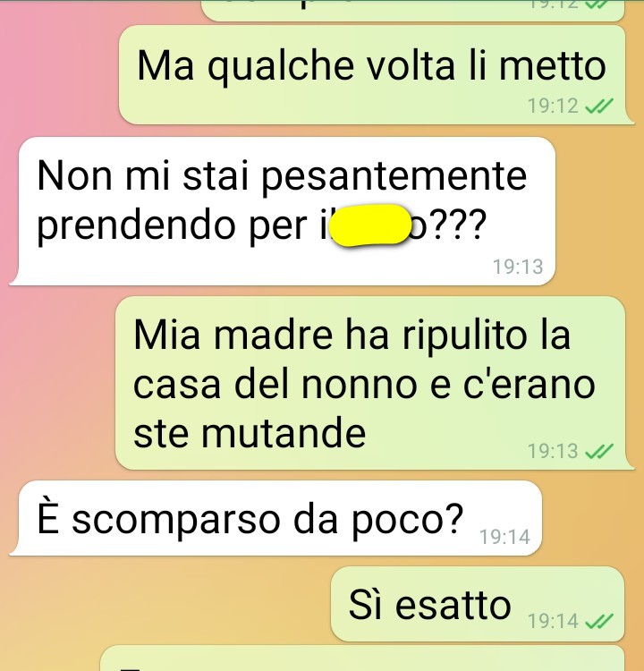Click the yellow censor mark over the hidden word

(370, 225)
